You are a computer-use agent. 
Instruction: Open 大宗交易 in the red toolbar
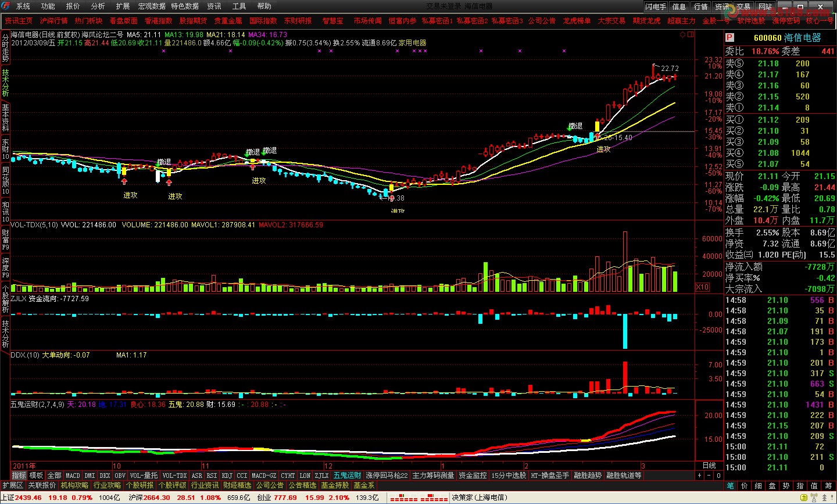(611, 21)
